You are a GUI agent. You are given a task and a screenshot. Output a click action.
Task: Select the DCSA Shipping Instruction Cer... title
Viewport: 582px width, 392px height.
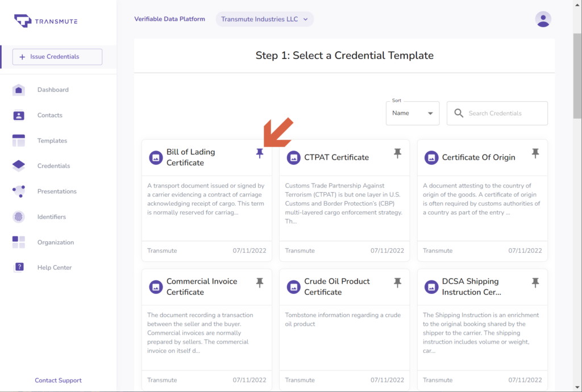coord(471,287)
